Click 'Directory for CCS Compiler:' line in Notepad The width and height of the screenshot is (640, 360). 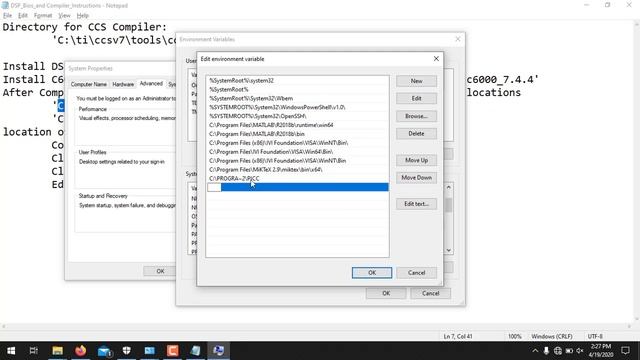coord(85,27)
